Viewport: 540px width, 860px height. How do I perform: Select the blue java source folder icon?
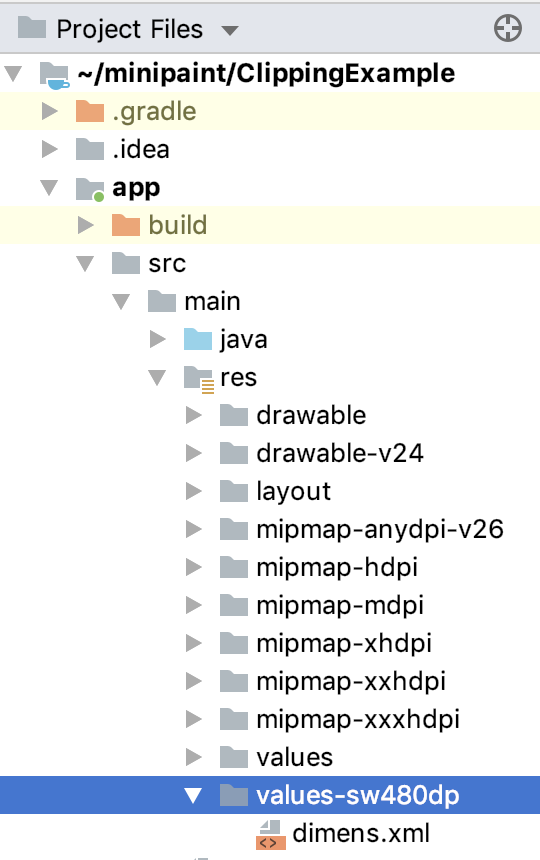(x=198, y=339)
